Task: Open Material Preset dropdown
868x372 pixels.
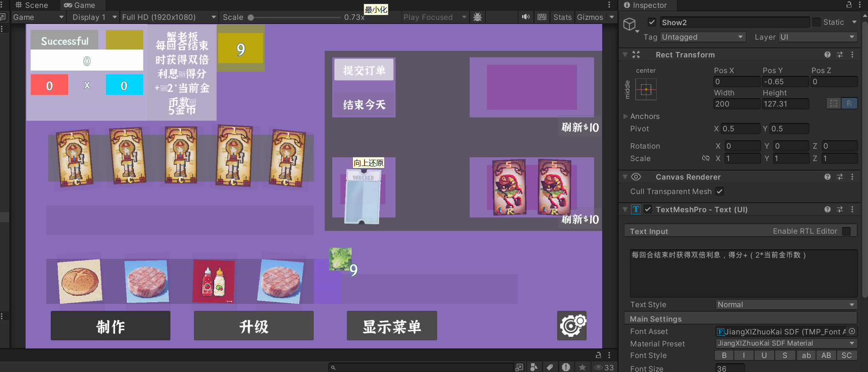Action: coord(786,344)
